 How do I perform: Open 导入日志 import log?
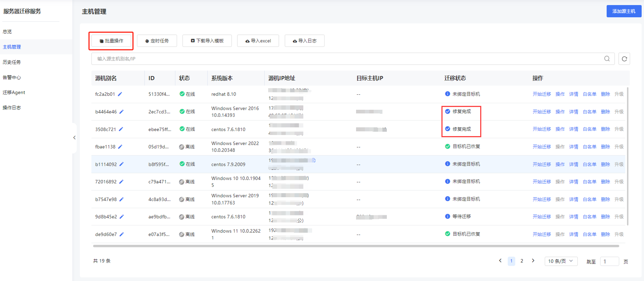point(304,41)
